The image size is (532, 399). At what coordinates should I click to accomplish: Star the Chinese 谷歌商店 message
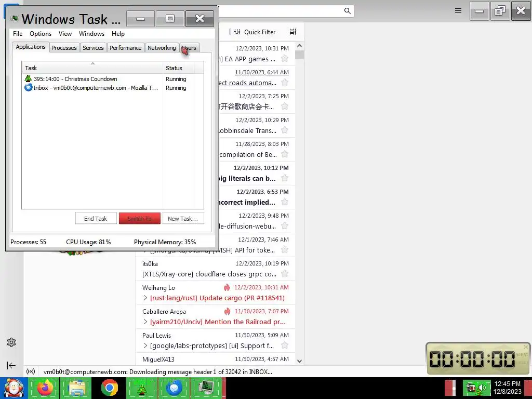pos(285,107)
